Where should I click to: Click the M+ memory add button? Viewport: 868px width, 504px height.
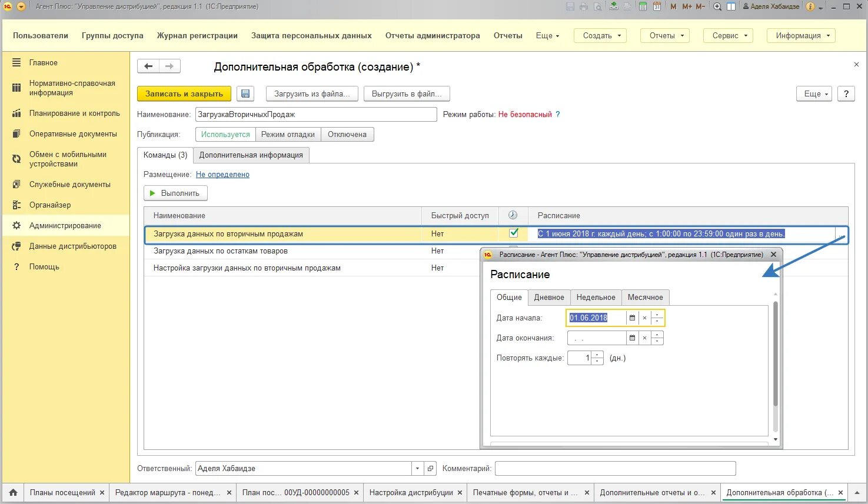point(687,6)
